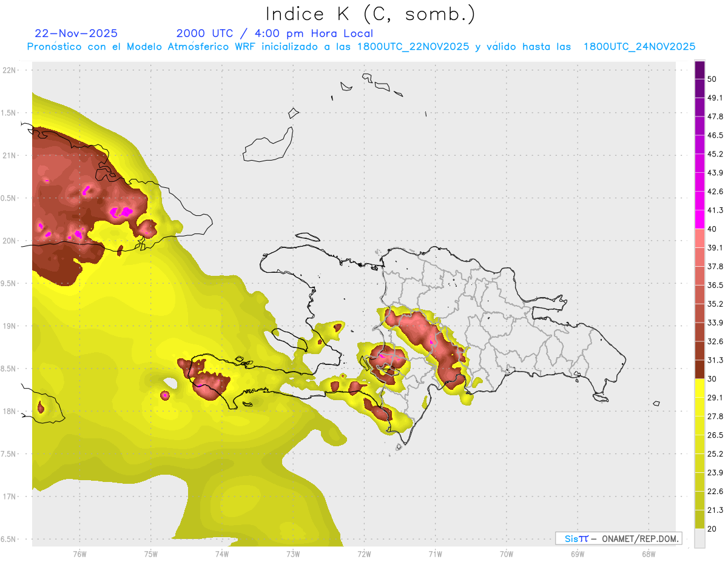Click color bar swatch between 40 and 41.3
Screen dimensions: 728x562
699,219
